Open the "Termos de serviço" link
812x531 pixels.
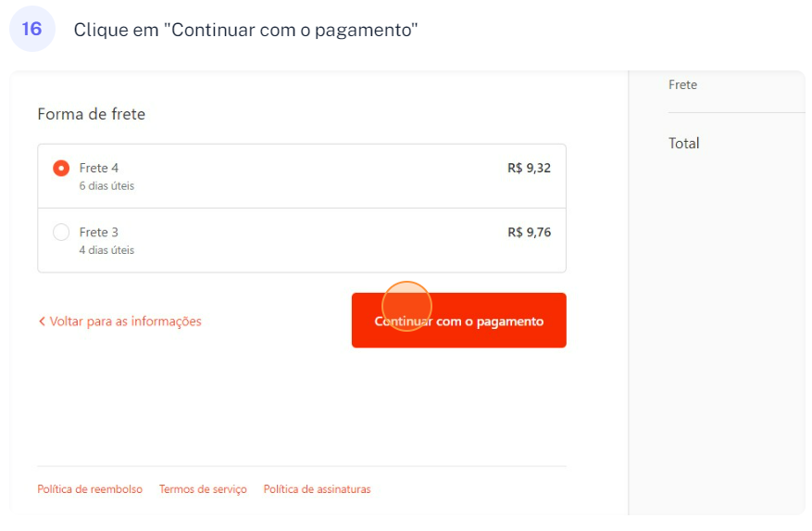tap(203, 489)
